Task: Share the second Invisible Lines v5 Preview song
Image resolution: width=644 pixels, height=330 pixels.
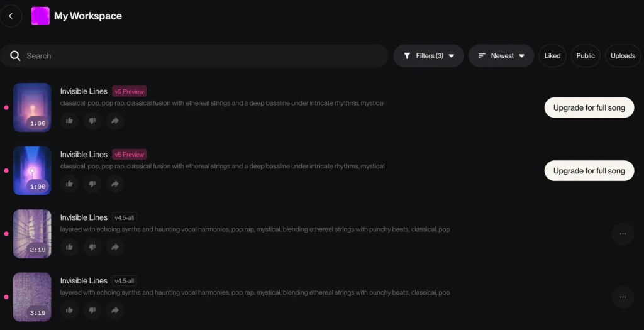Action: coord(114,184)
